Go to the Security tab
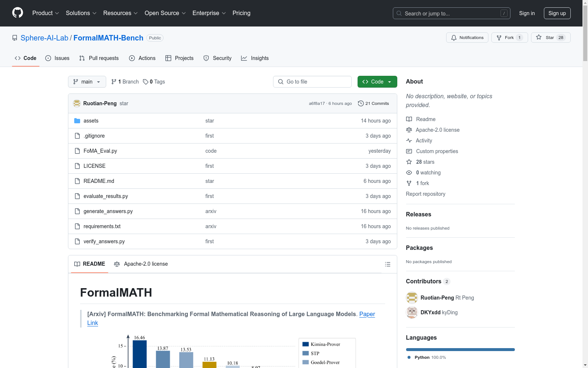Viewport: 588px width, 368px height. (218, 58)
